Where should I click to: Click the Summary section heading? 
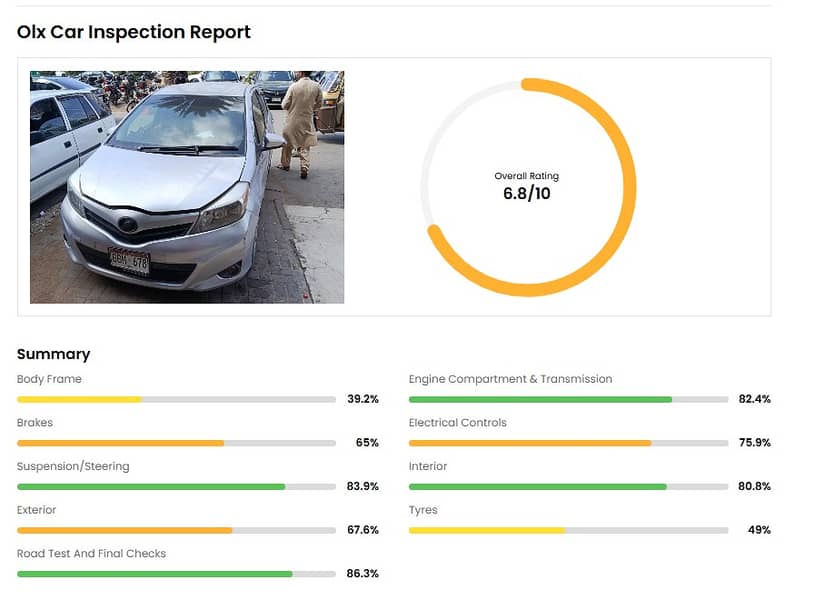[53, 354]
